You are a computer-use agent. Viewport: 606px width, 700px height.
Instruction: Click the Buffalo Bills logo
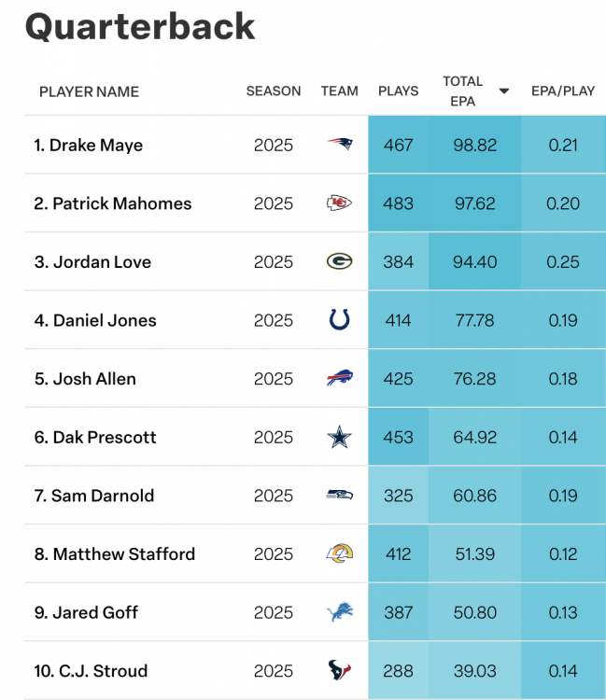pyautogui.click(x=340, y=378)
